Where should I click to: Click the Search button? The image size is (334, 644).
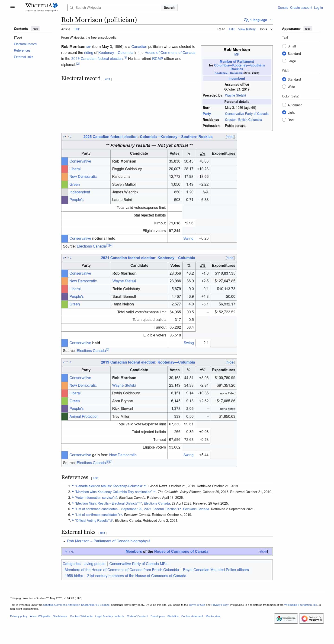pyautogui.click(x=169, y=7)
